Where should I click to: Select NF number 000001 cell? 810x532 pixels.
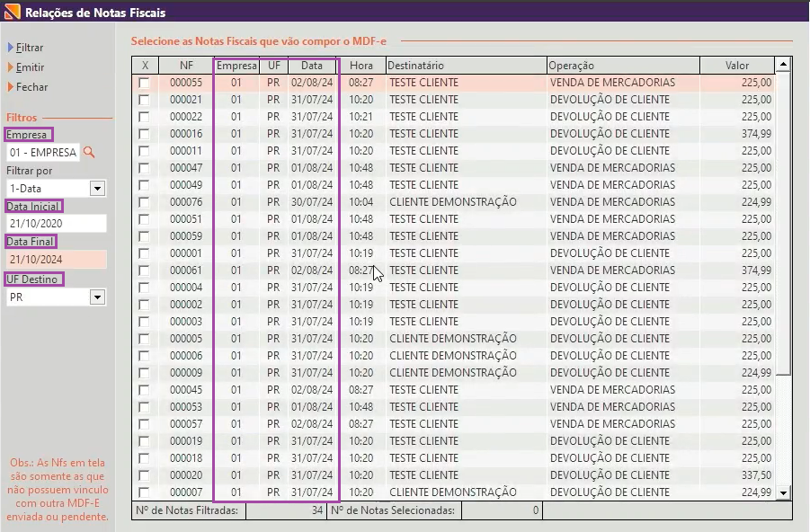coord(186,253)
